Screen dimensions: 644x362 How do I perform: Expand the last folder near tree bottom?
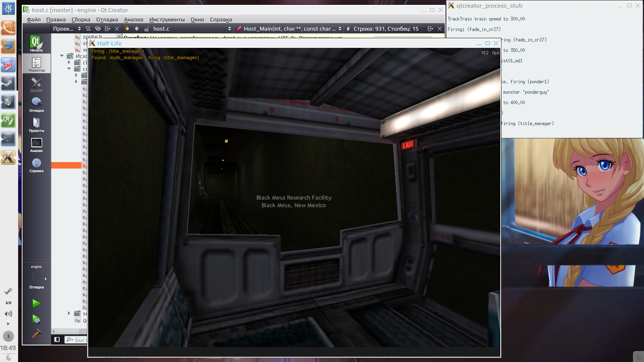(x=69, y=313)
